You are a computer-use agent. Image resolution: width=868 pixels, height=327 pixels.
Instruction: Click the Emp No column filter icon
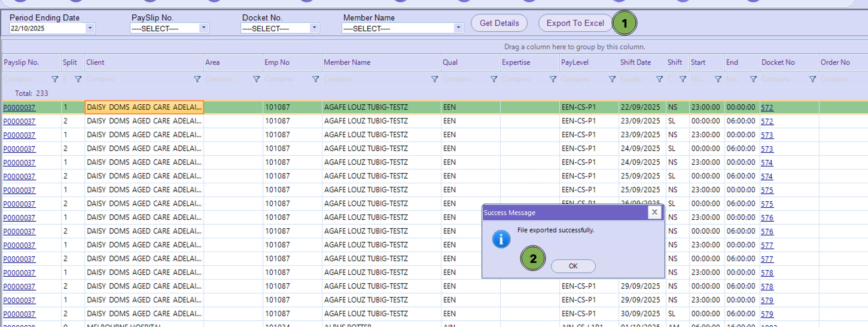(x=315, y=79)
